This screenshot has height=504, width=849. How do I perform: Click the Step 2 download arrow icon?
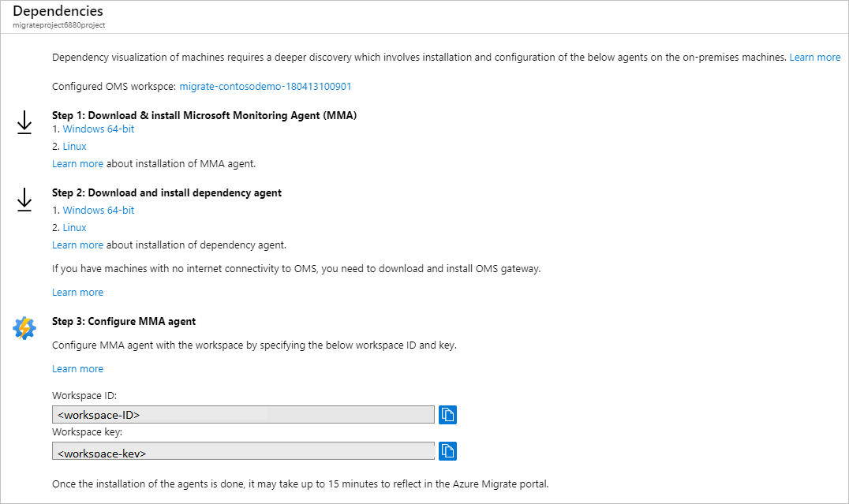coord(24,200)
